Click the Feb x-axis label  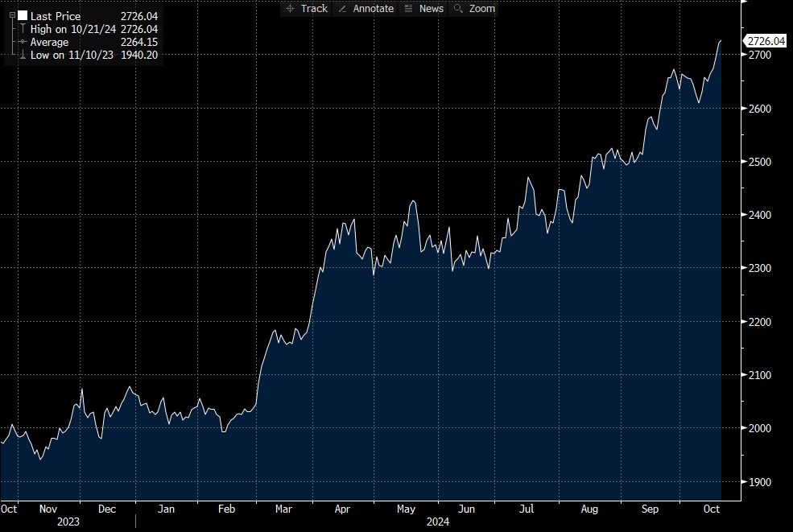tap(226, 509)
